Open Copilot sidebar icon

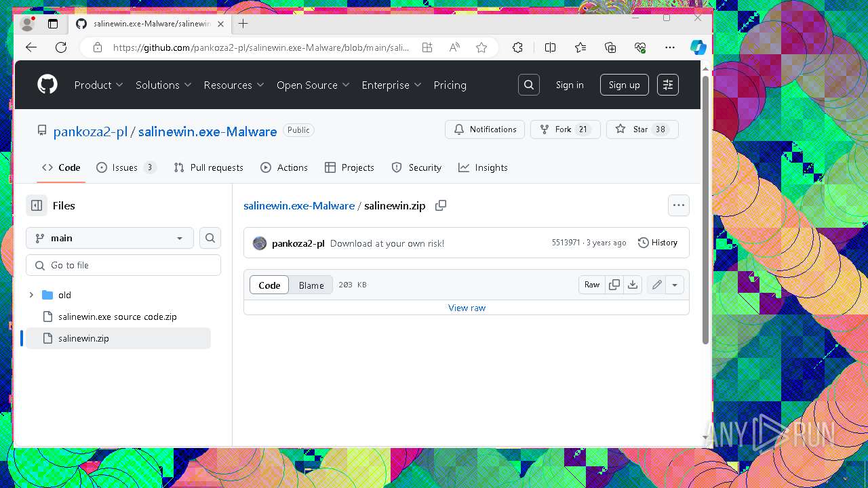[x=698, y=47]
